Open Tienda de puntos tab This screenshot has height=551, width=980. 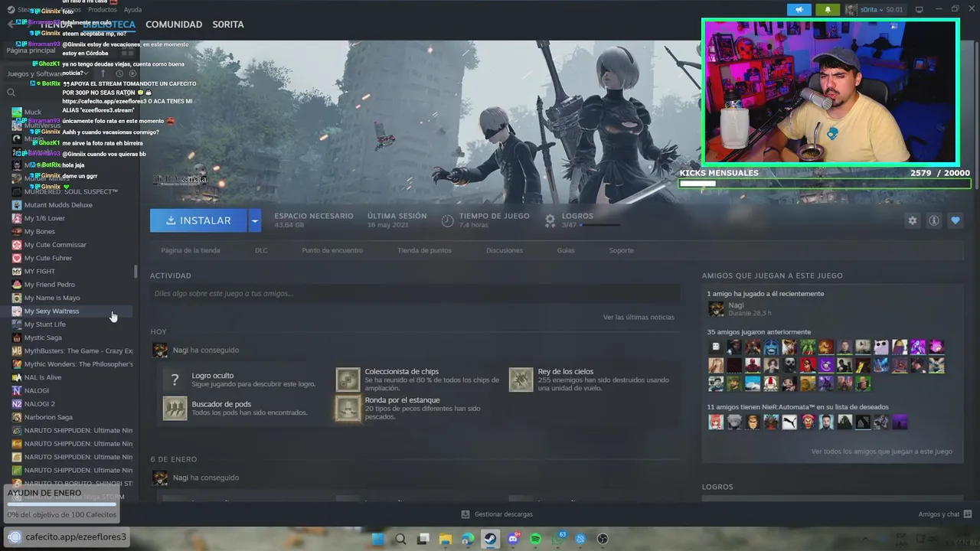[x=424, y=250]
